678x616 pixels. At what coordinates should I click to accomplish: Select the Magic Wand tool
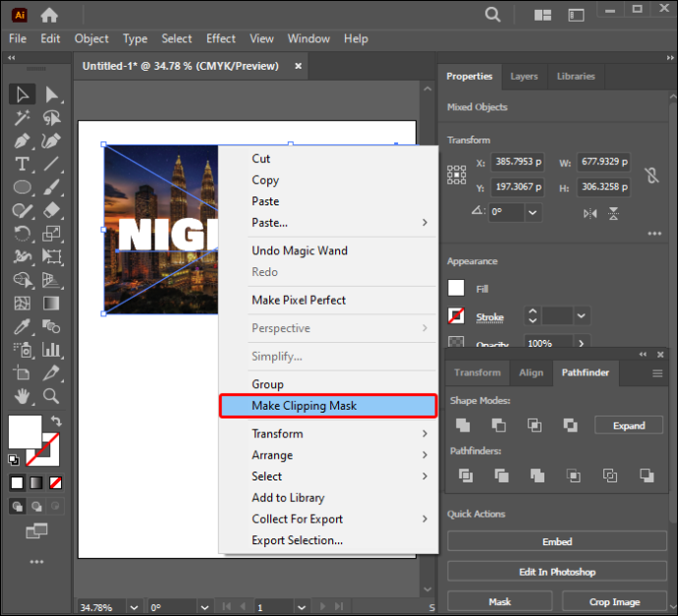[22, 118]
